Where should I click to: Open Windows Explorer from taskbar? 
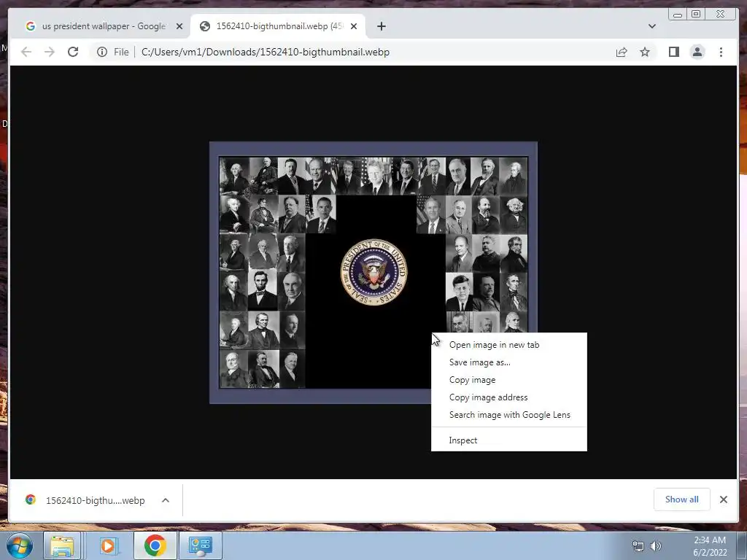(61, 545)
